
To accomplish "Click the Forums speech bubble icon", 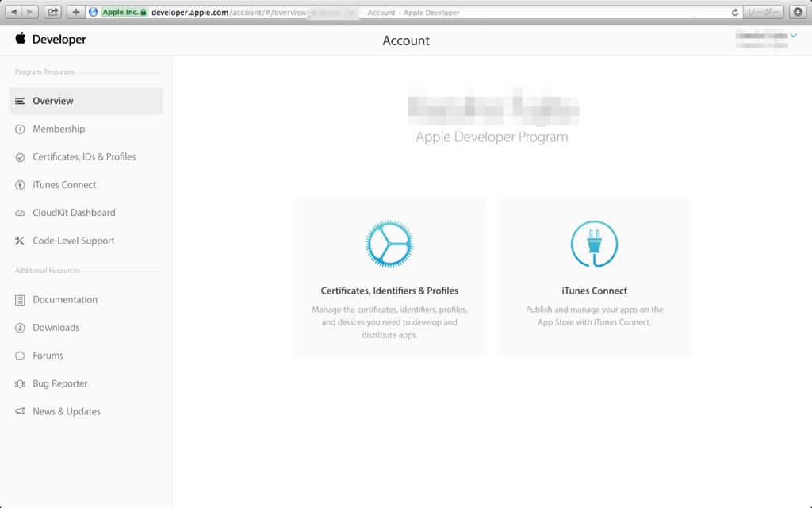I will click(x=20, y=356).
